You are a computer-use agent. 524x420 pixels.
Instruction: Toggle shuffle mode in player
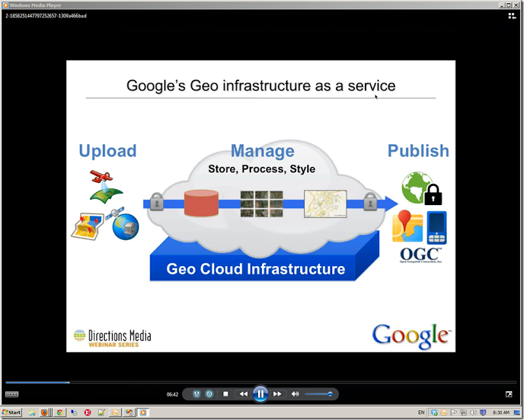click(196, 394)
